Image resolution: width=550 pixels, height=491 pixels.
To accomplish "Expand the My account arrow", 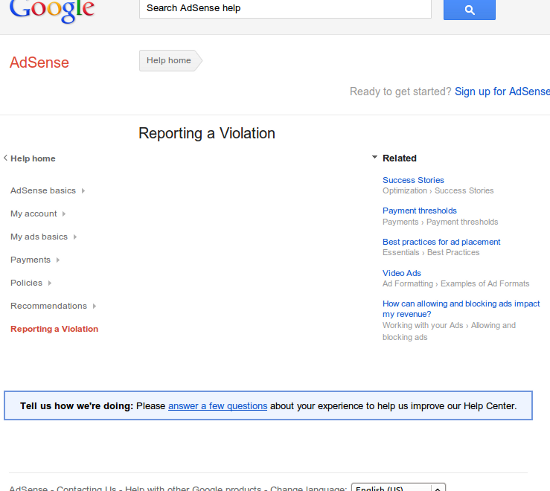I will pos(63,214).
